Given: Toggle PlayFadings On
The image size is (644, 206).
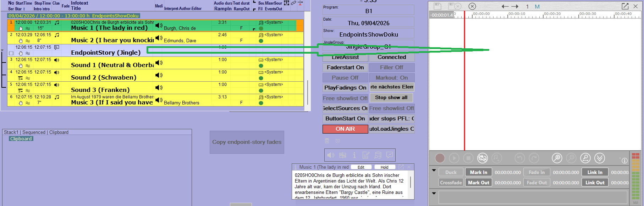Looking at the screenshot, I should pos(345,88).
